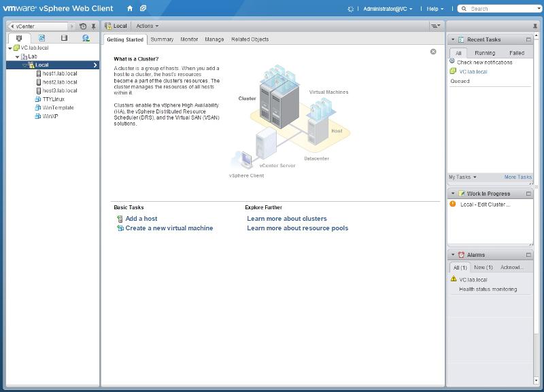This screenshot has width=544, height=392.
Task: Click the orange icon on Edit Cluster item
Action: (453, 204)
